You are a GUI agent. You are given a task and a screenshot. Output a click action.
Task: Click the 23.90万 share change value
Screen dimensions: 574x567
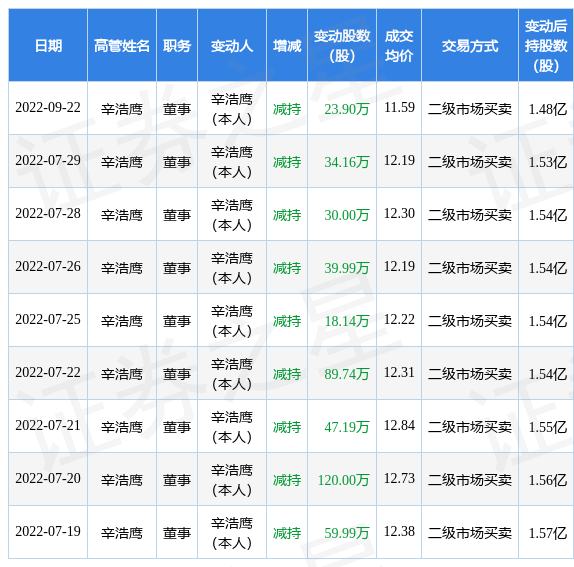(347, 109)
